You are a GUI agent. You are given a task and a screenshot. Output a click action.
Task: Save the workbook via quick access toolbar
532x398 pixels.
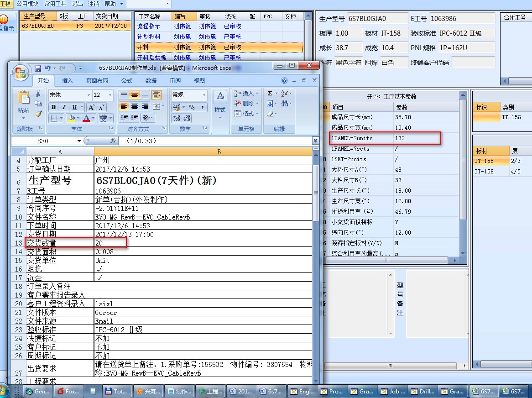pos(38,68)
